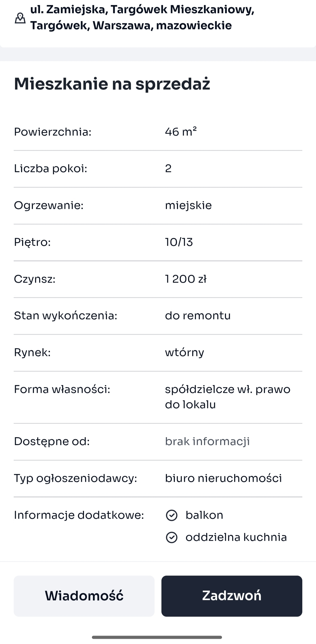Click the miejskie heating value

coord(188,205)
